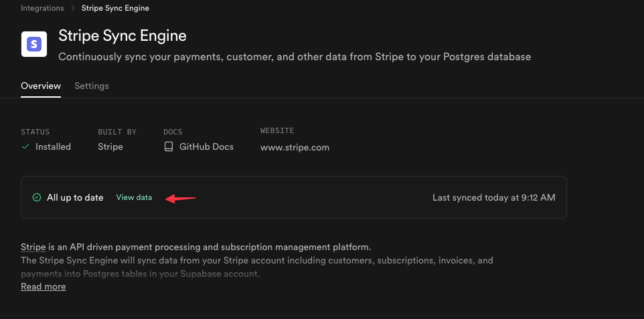This screenshot has height=319, width=644.
Task: Open the GitHub Docs link
Action: [x=206, y=146]
